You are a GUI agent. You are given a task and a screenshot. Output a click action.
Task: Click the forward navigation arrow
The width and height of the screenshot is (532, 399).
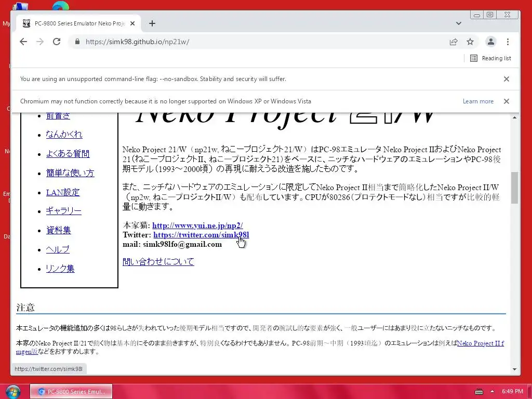click(40, 42)
